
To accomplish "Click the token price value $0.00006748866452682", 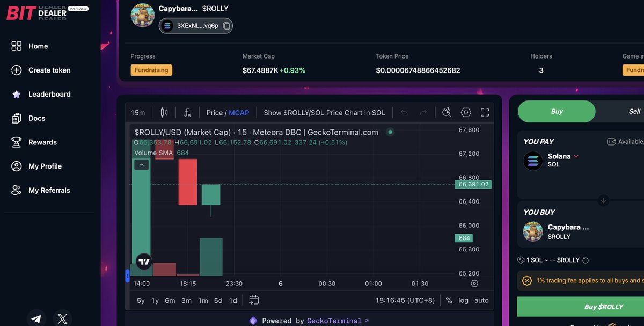I will pyautogui.click(x=418, y=70).
